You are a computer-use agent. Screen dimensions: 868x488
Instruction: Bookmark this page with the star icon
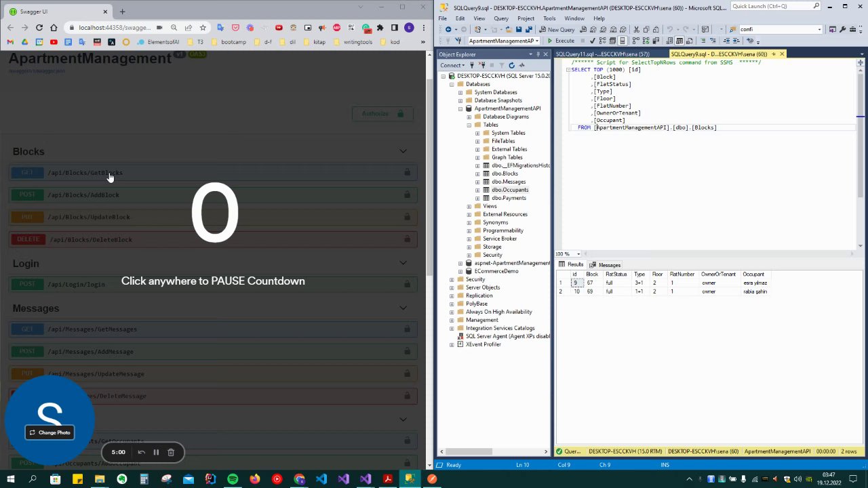pos(203,28)
